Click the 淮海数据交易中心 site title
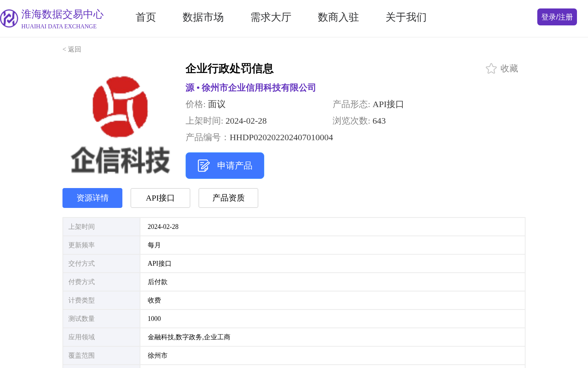 [x=62, y=14]
